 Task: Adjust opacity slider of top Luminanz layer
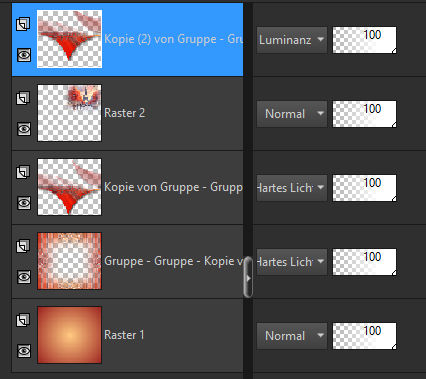tap(364, 40)
